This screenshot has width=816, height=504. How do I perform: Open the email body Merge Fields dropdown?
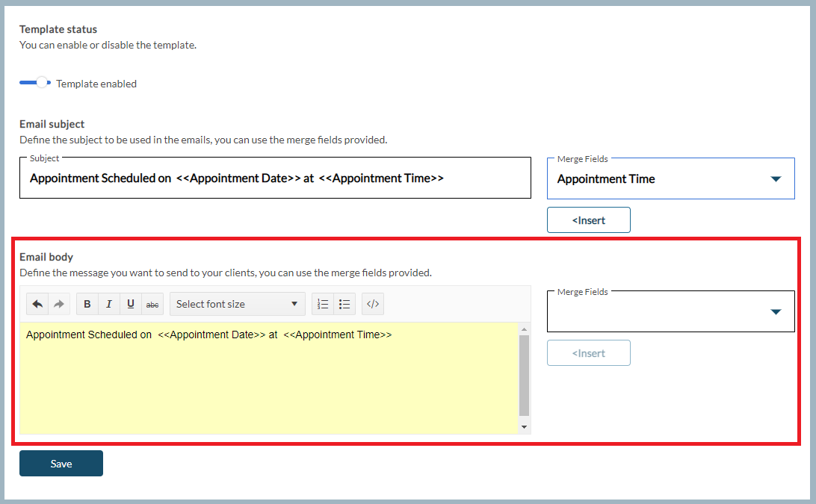[x=670, y=312]
